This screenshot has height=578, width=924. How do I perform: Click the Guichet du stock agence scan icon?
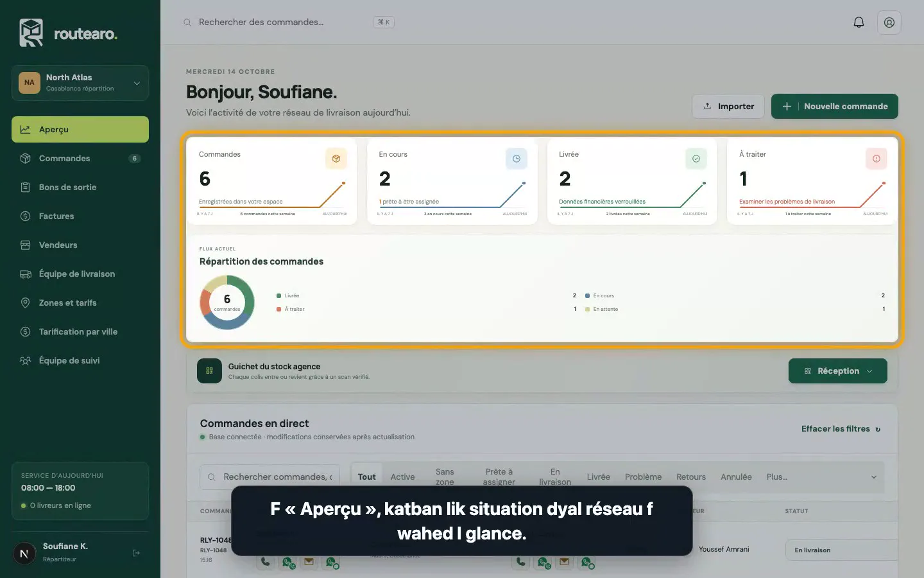[209, 371]
